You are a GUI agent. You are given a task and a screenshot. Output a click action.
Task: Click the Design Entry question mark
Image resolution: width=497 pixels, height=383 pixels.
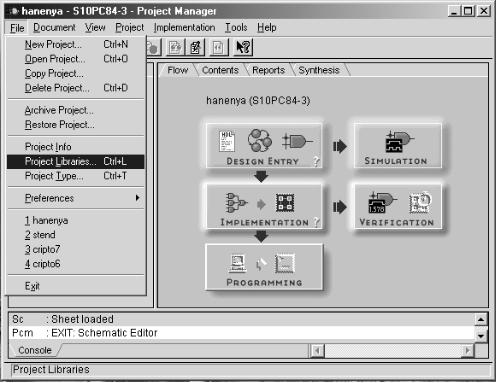(x=316, y=161)
